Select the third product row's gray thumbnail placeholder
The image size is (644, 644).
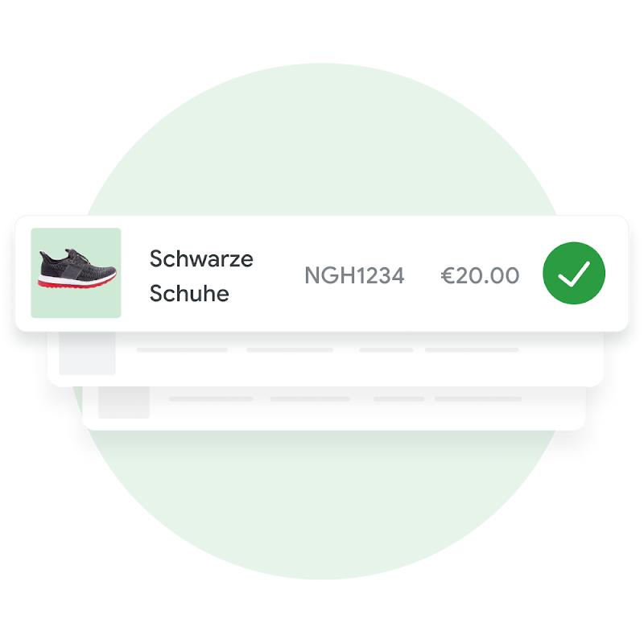124,402
